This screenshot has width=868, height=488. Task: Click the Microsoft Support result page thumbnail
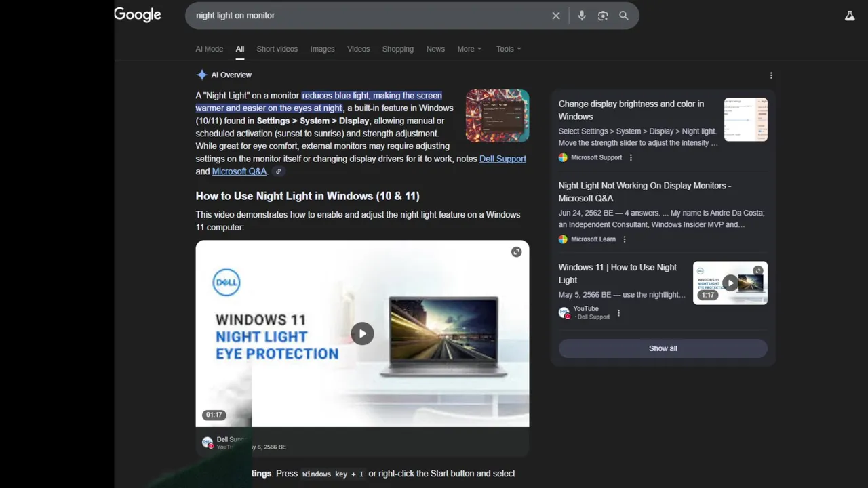[x=746, y=119]
